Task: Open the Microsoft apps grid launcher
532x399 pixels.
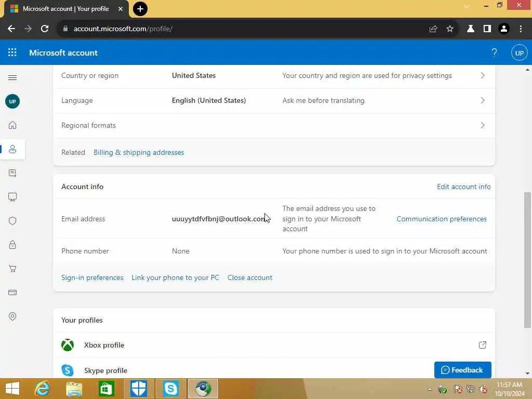Action: 12,52
